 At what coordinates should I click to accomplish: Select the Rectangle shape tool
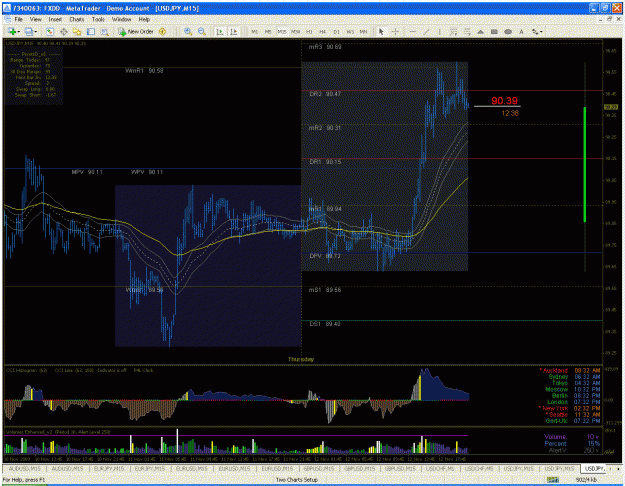point(494,31)
